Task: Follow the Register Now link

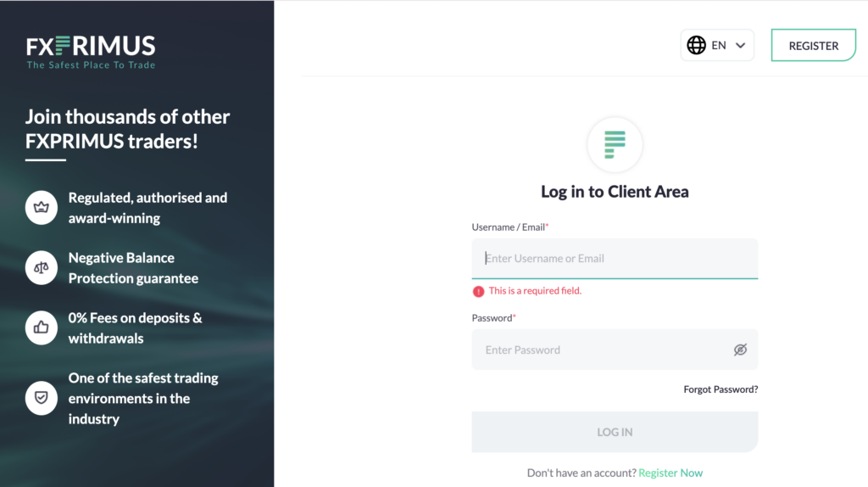Action: click(670, 473)
